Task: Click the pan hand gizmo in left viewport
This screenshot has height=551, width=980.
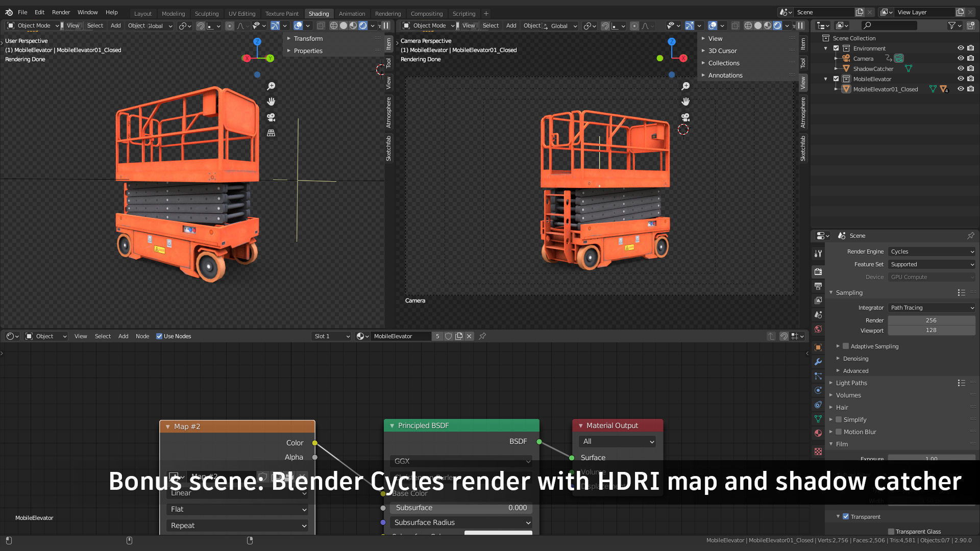Action: coord(271,102)
